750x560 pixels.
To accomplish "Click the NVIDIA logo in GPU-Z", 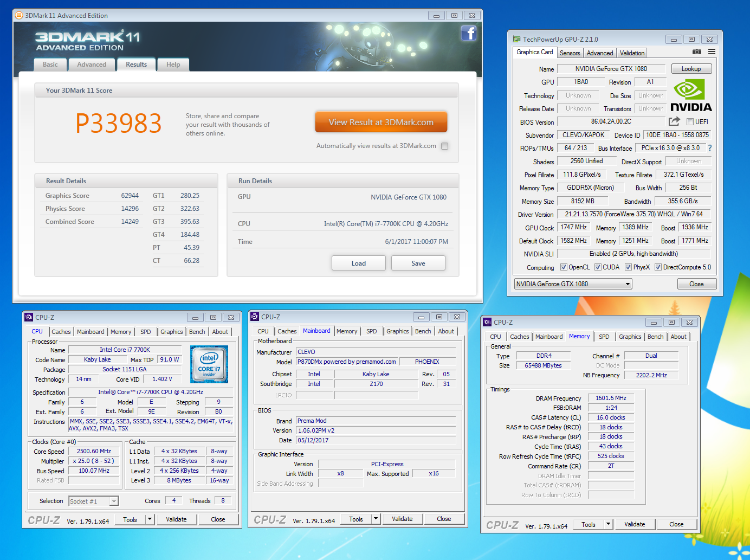I will (x=691, y=96).
